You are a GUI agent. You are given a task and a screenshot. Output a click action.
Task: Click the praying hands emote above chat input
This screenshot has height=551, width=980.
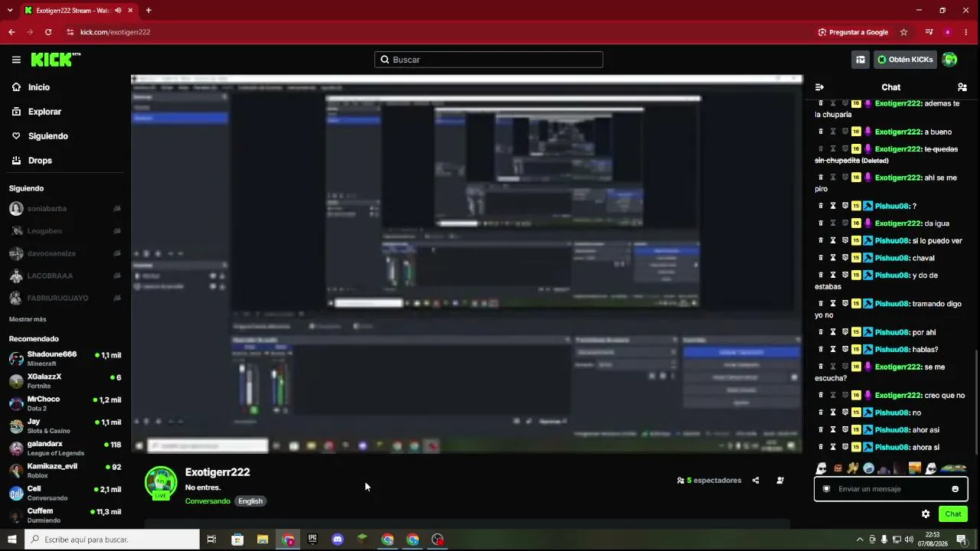853,468
